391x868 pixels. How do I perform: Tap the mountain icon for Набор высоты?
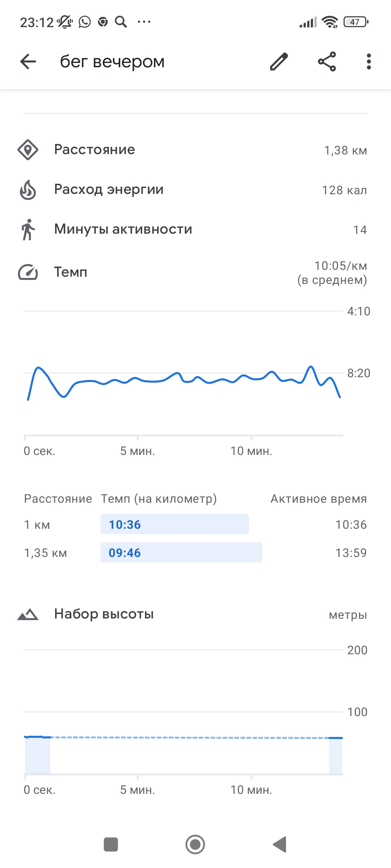click(28, 614)
